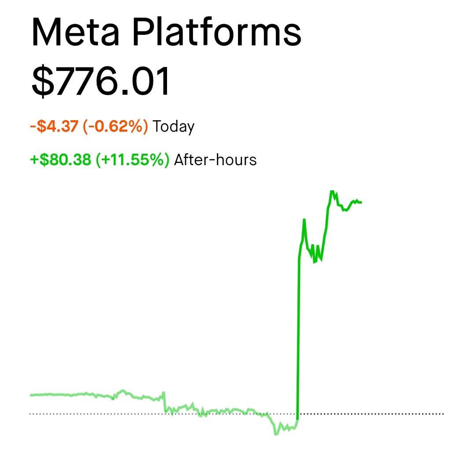Image resolution: width=476 pixels, height=462 pixels.
Task: Click the leftmost start of the chart line
Action: coord(31,395)
